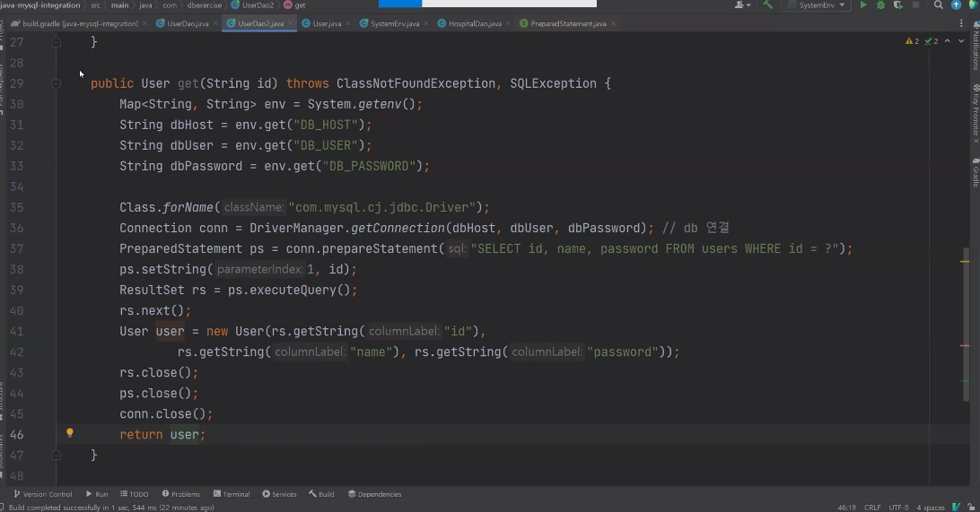This screenshot has width=980, height=512.
Task: Run with coverage icon
Action: [897, 5]
